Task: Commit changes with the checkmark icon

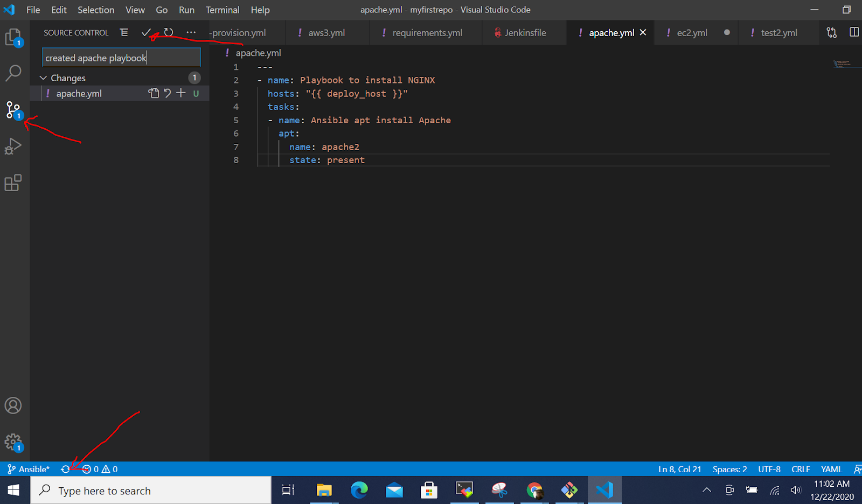Action: click(x=146, y=32)
